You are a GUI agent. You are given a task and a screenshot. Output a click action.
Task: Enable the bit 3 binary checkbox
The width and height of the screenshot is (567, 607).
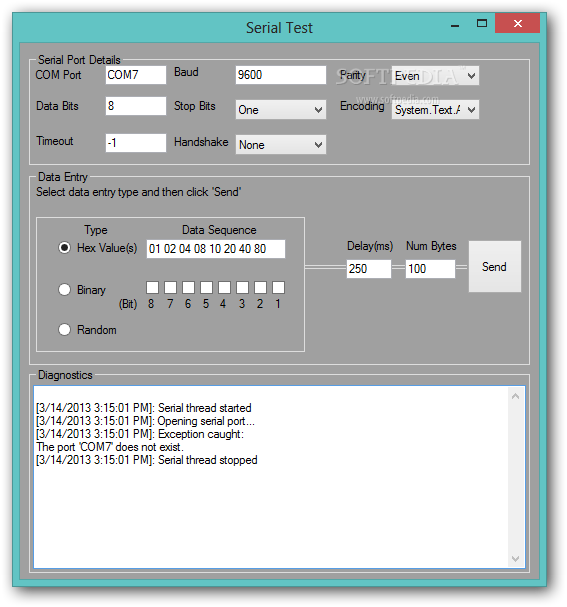point(242,288)
